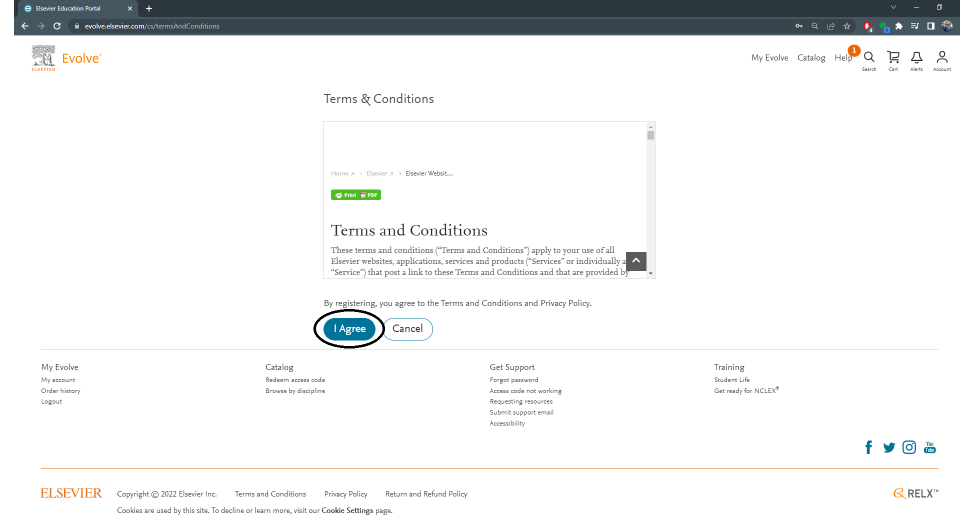The image size is (960, 520).
Task: Visit the Instagram social icon
Action: [909, 447]
